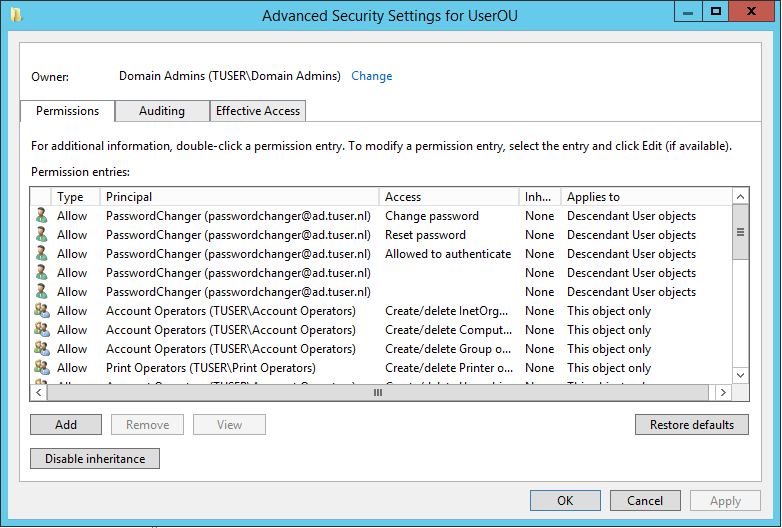Click Restore defaults button
This screenshot has width=782, height=528.
tap(692, 425)
